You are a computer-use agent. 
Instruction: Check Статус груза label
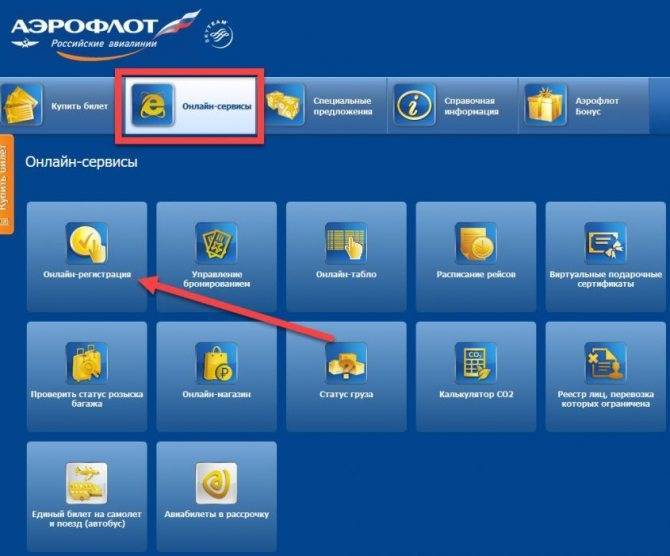(x=346, y=394)
